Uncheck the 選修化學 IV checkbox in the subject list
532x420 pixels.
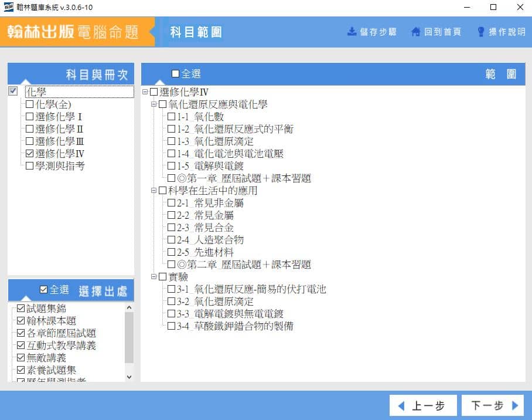(29, 153)
